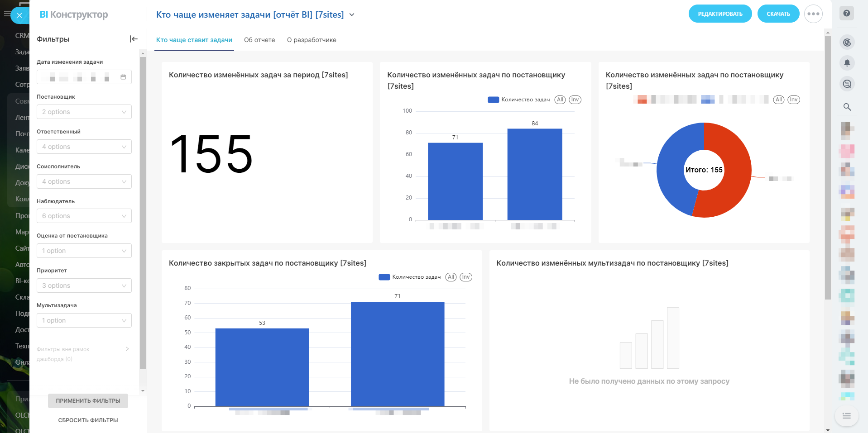
Task: Open the three-dots more options menu
Action: pyautogui.click(x=813, y=14)
